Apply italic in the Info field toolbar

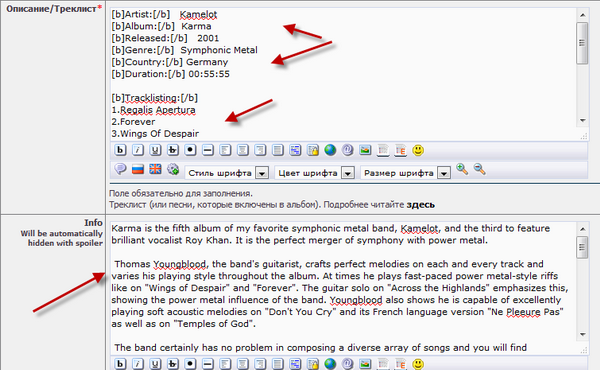[138, 363]
